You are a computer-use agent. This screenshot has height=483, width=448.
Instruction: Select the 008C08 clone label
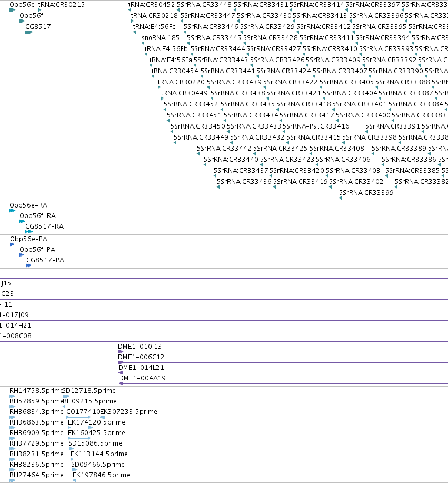coord(15,336)
